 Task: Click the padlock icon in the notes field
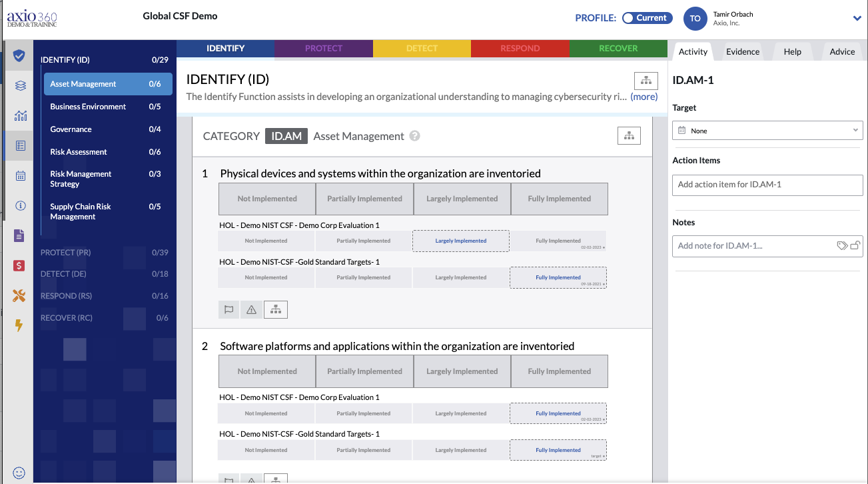point(854,246)
